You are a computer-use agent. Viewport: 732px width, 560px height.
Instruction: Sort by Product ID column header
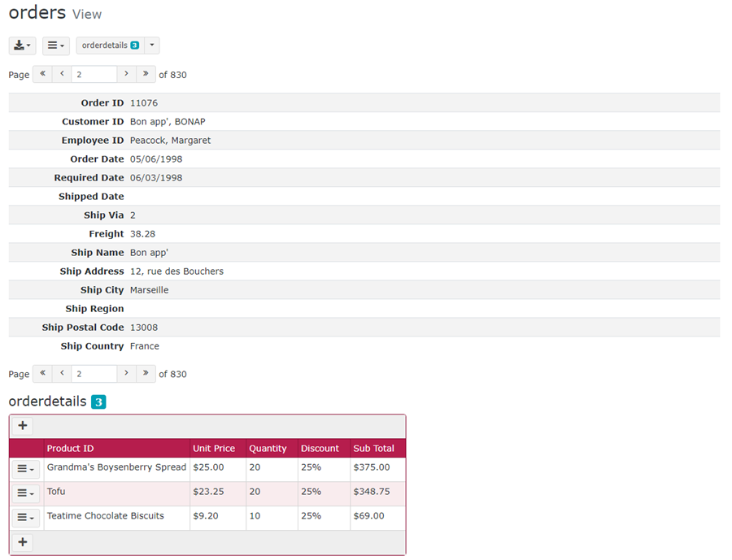click(70, 449)
